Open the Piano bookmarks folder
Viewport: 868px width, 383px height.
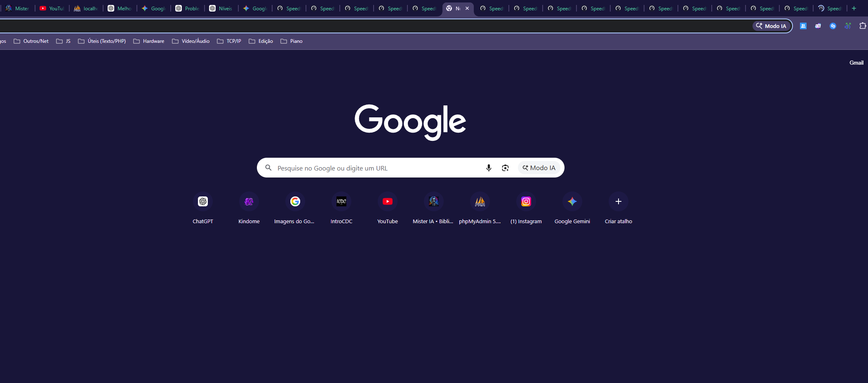292,41
